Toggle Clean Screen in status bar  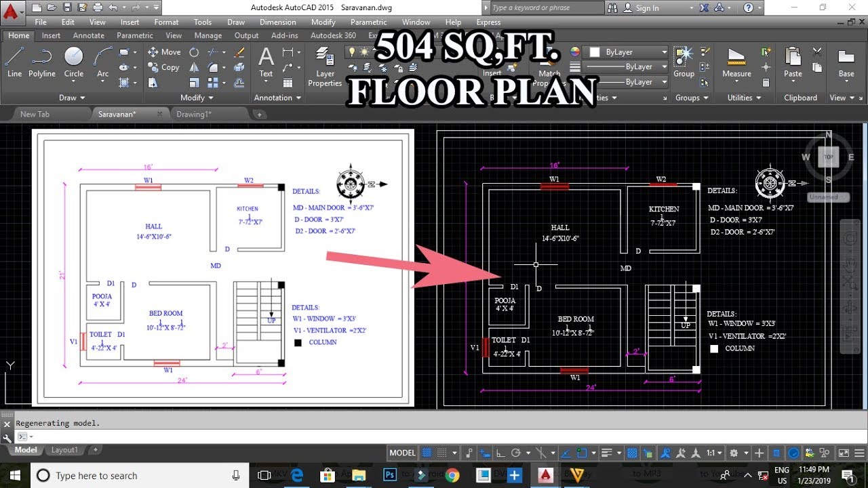844,453
